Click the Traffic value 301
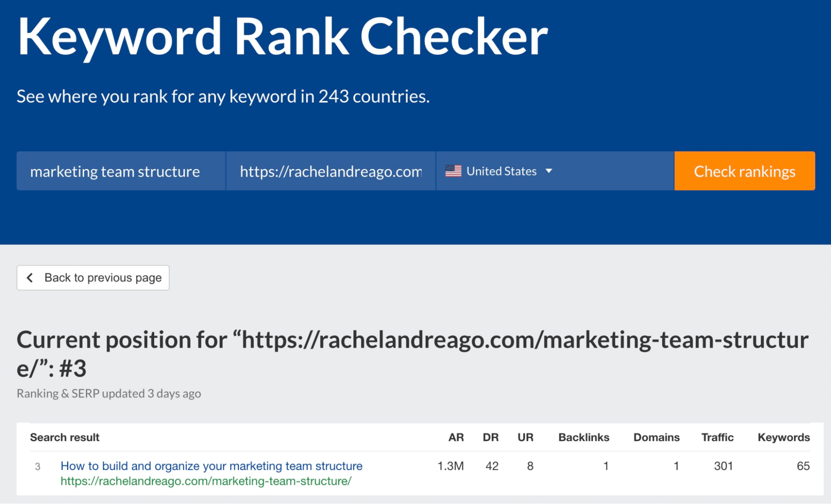 pos(723,466)
